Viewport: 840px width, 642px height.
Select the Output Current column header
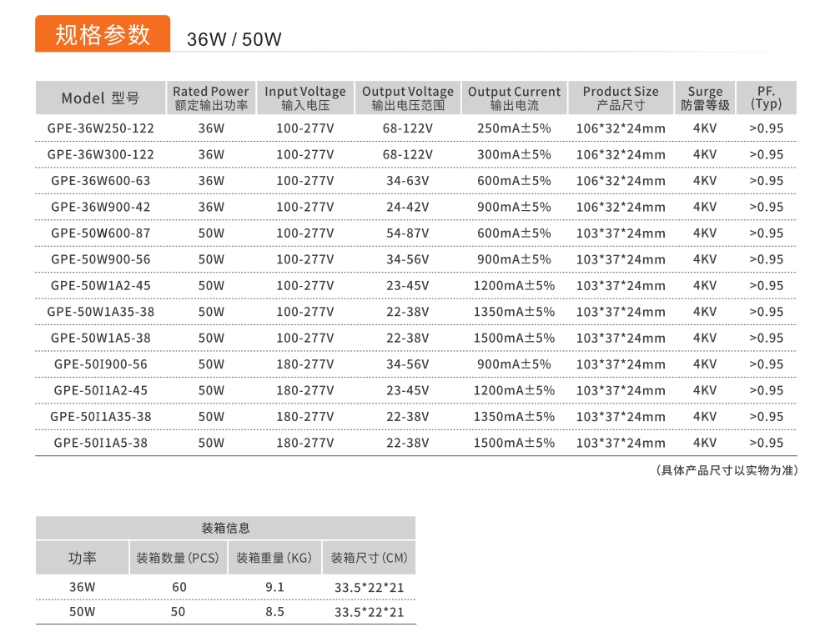pos(514,98)
